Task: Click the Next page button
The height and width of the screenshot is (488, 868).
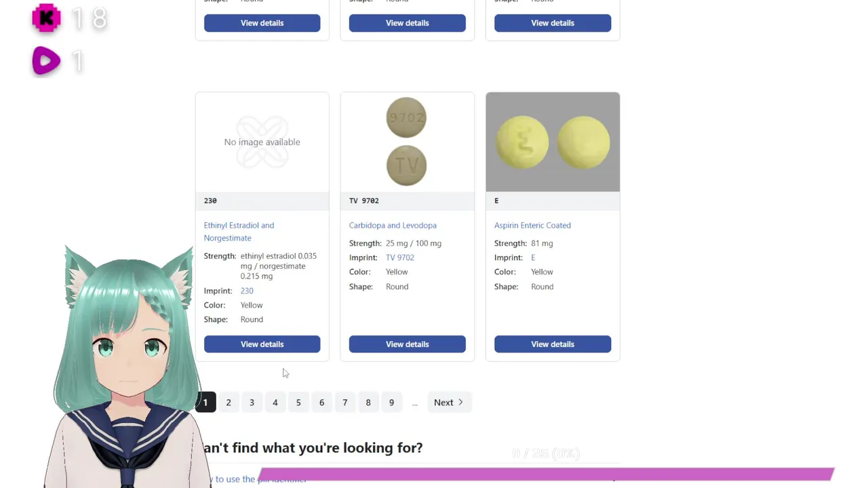Action: click(x=449, y=403)
